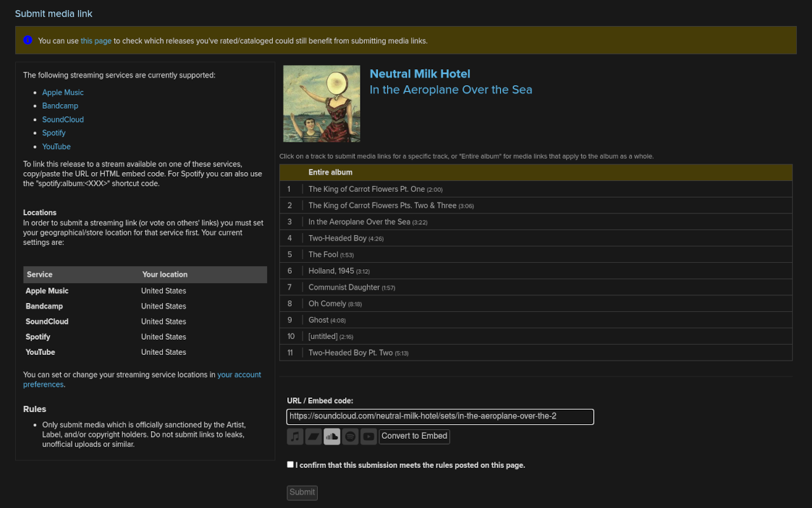The height and width of the screenshot is (508, 812).
Task: Select track 'Oh Comely'
Action: point(536,304)
